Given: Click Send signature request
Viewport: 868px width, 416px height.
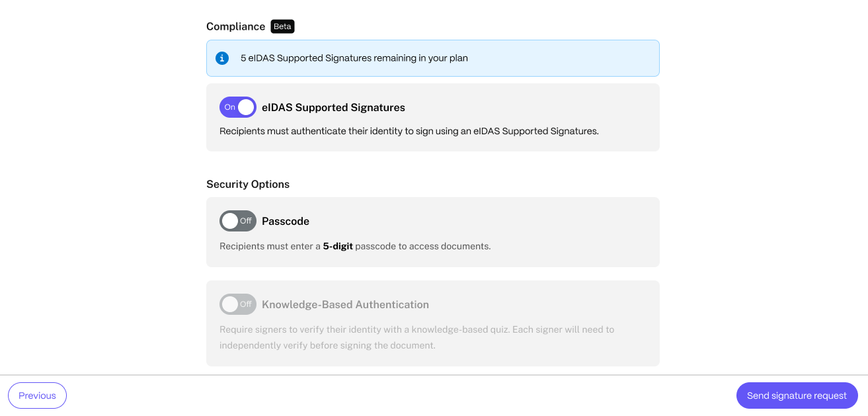Looking at the screenshot, I should [797, 395].
